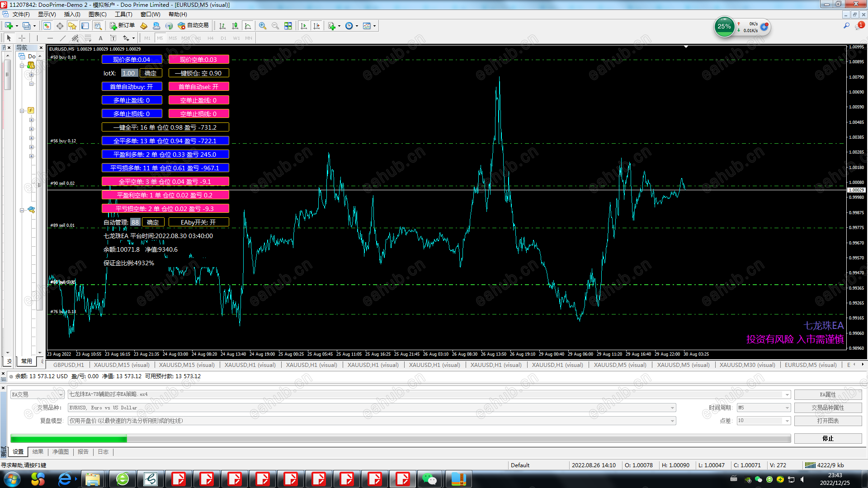Toggle 首单自动buy switch
The height and width of the screenshot is (488, 868).
132,87
